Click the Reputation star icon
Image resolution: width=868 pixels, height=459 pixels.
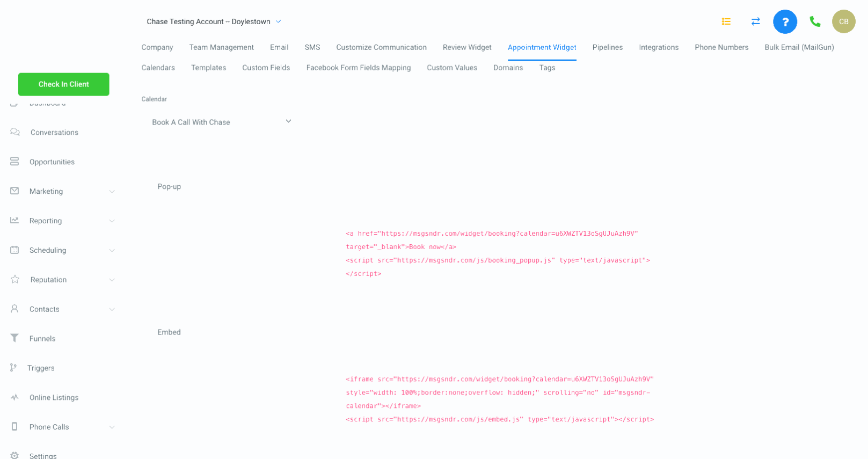tap(15, 279)
